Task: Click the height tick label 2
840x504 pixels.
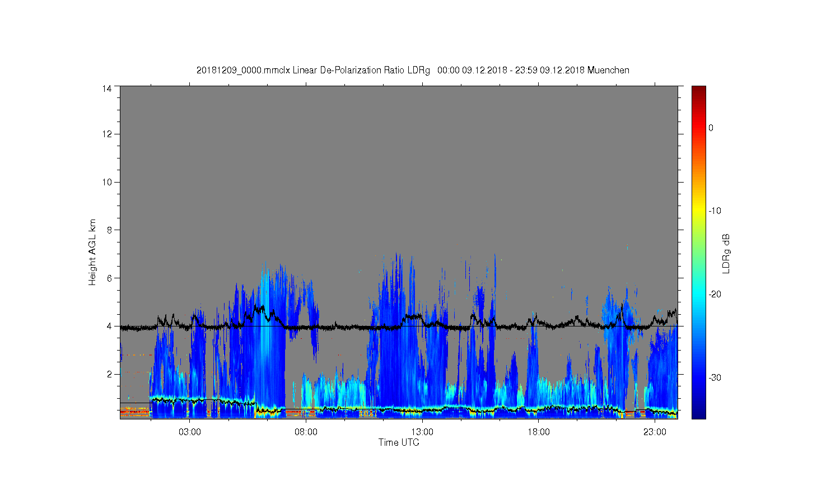Action: point(109,374)
